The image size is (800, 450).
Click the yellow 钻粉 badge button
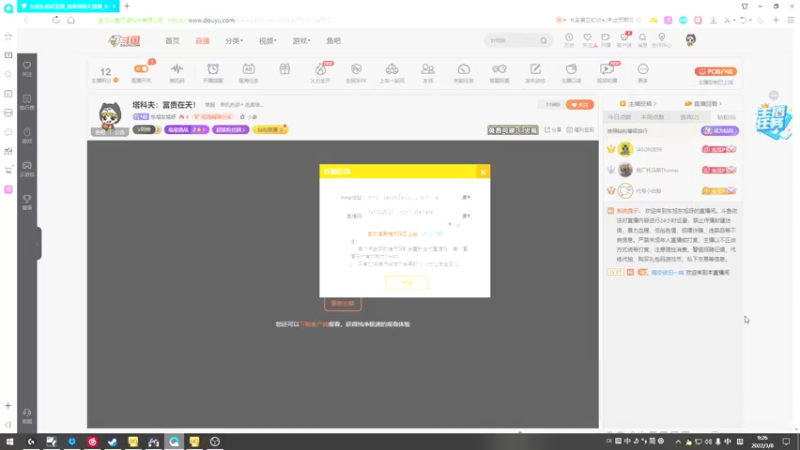(x=270, y=130)
